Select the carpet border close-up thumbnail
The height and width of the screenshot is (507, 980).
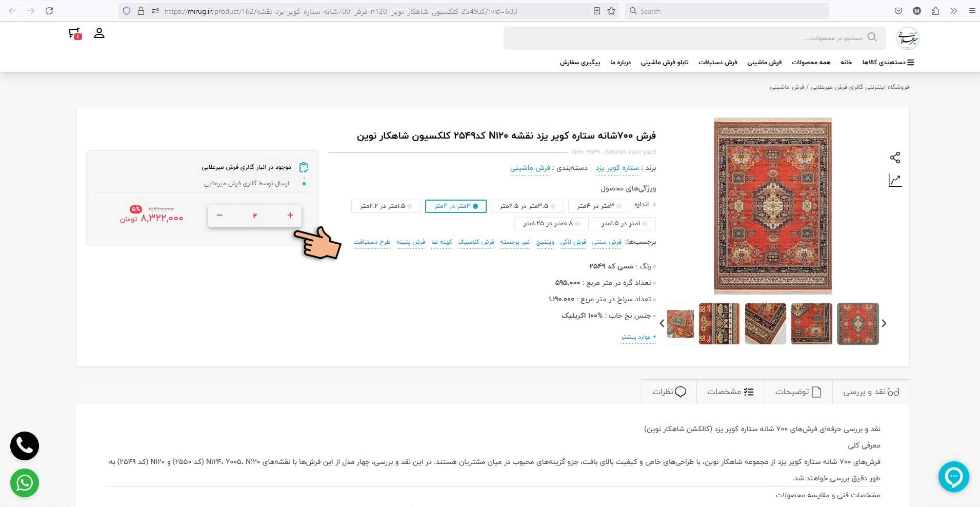[719, 324]
